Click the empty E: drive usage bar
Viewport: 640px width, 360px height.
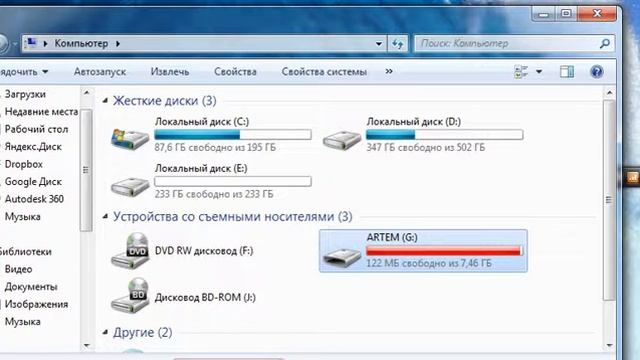click(x=233, y=181)
